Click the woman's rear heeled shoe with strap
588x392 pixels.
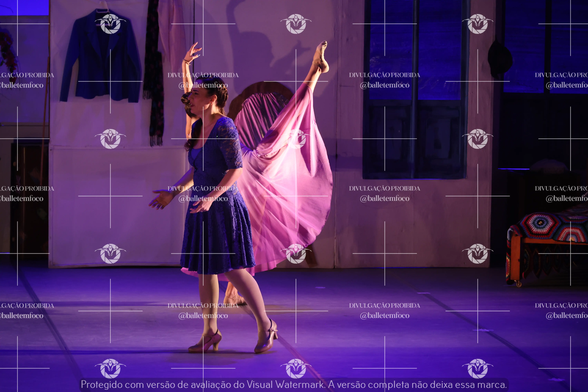click(x=266, y=339)
